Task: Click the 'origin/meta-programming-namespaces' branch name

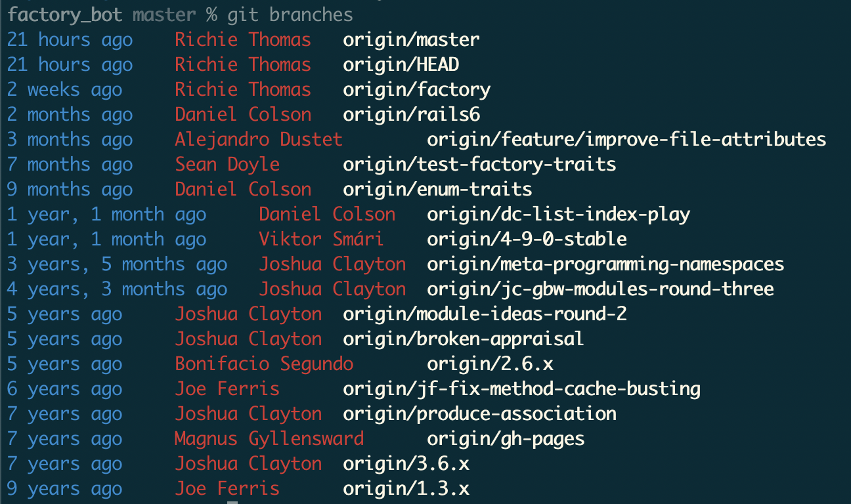Action: coord(605,264)
